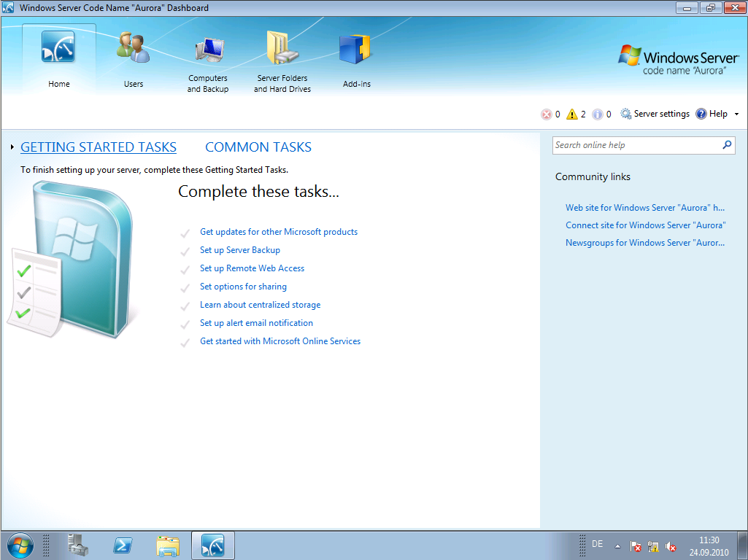This screenshot has height=560, width=748.
Task: Click the search magnifier icon
Action: (x=727, y=145)
